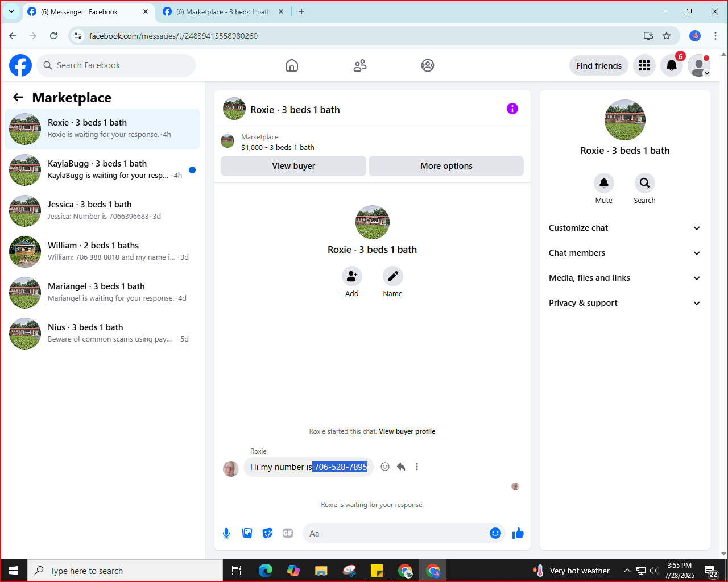The height and width of the screenshot is (582, 728).
Task: Show hidden system tray icons
Action: [627, 571]
